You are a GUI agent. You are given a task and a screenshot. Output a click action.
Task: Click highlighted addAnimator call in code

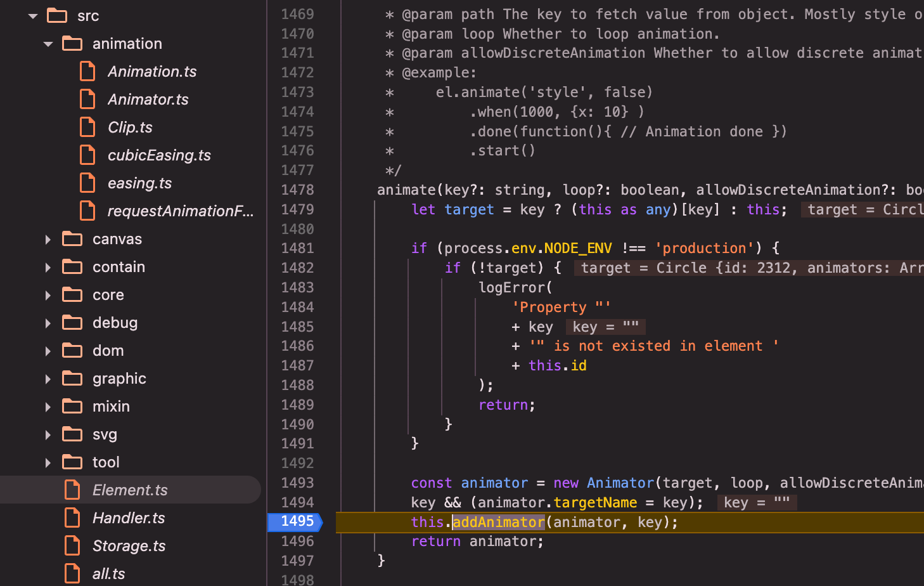coord(498,522)
